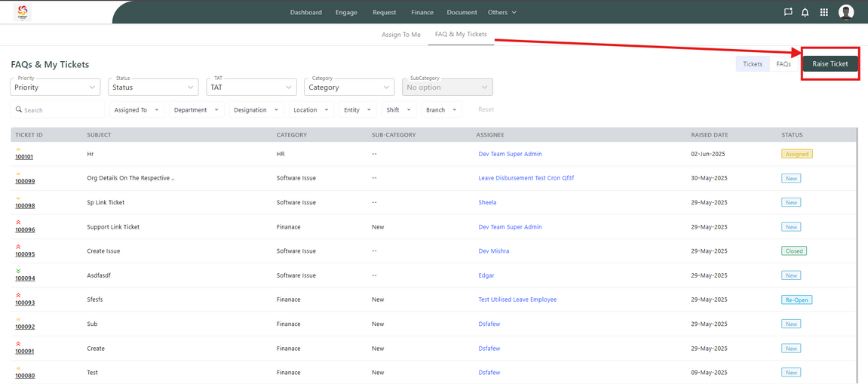Expand the Priority dropdown
This screenshot has height=384, width=868.
click(55, 88)
